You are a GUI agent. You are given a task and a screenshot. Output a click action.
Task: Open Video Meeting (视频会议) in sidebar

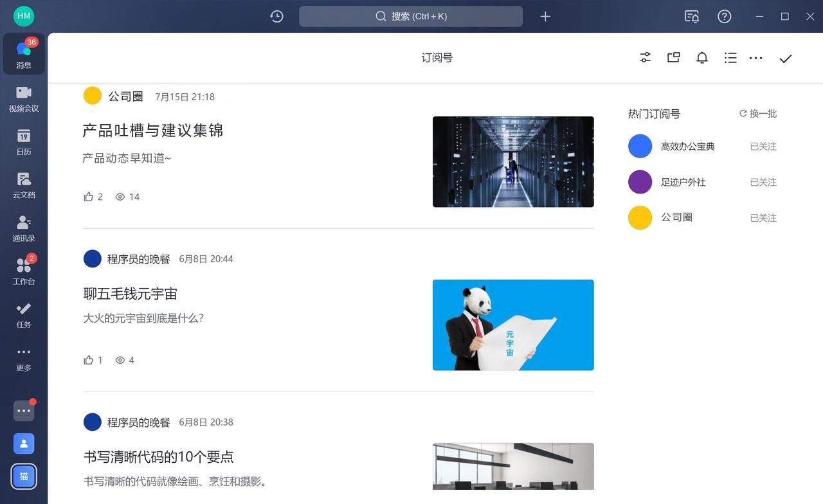pyautogui.click(x=24, y=99)
